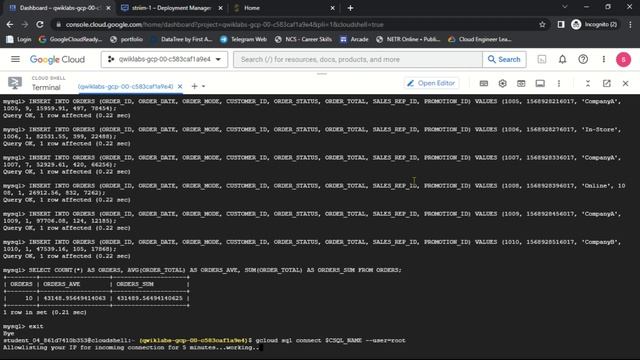Click the blue Search button
Screen dimensions: 640x360
pos(504,60)
